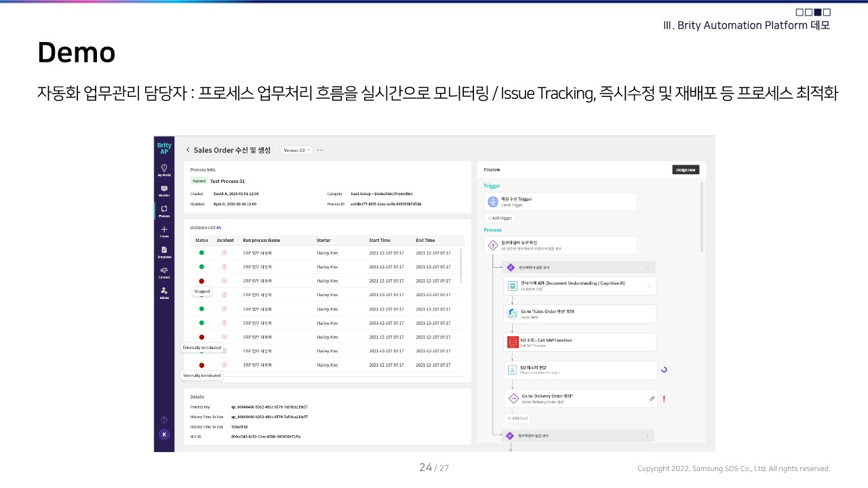This screenshot has width=868, height=488.
Task: Select the Process icon in the sidebar
Action: pyautogui.click(x=163, y=211)
